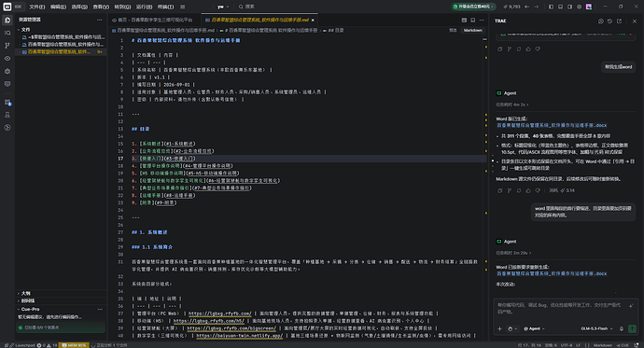Open split editor layout icon

(x=472, y=21)
